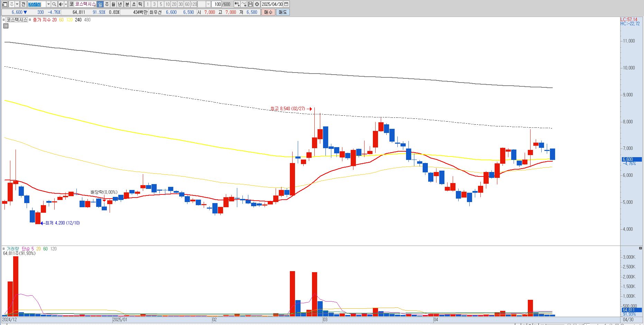Click the '전' button in the toolbar
This screenshot has height=325, width=644.
23,4
